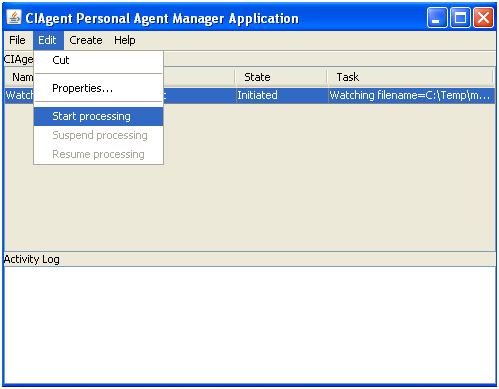The image size is (499, 389).
Task: Open the Create menu
Action: pyautogui.click(x=86, y=40)
